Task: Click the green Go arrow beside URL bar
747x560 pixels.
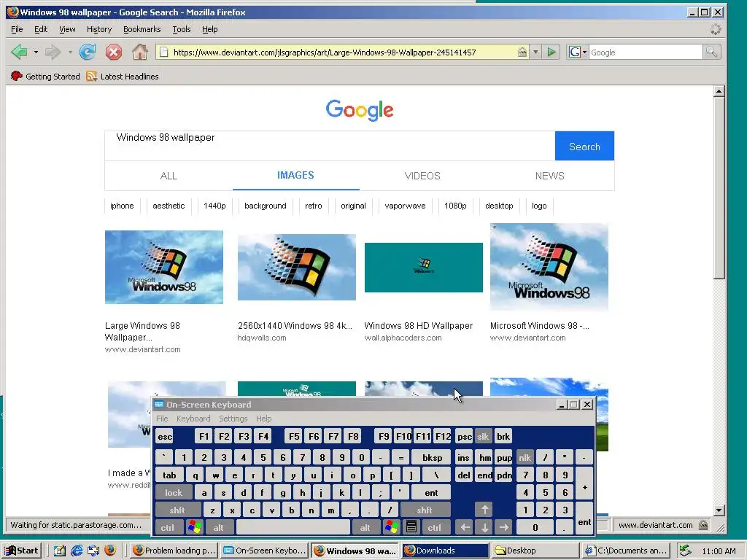Action: (551, 52)
